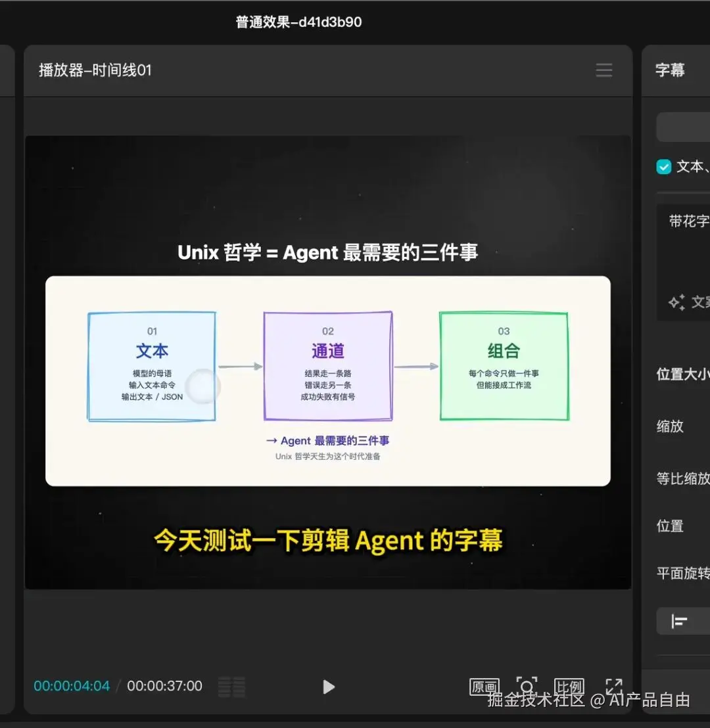Open the 比例 aspect ratio dropdown
This screenshot has height=728, width=710.
pos(570,685)
